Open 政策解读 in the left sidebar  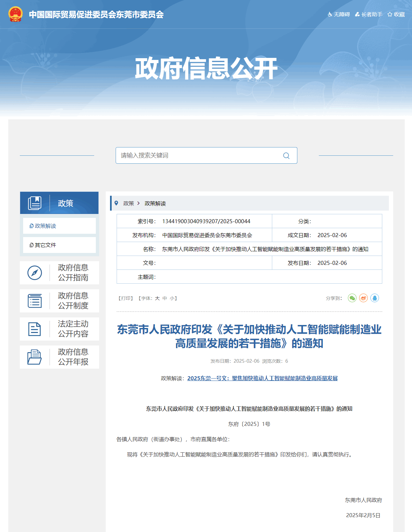45,226
